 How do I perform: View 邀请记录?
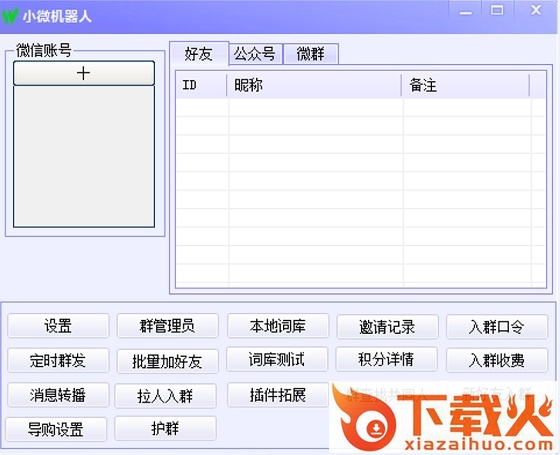388,326
